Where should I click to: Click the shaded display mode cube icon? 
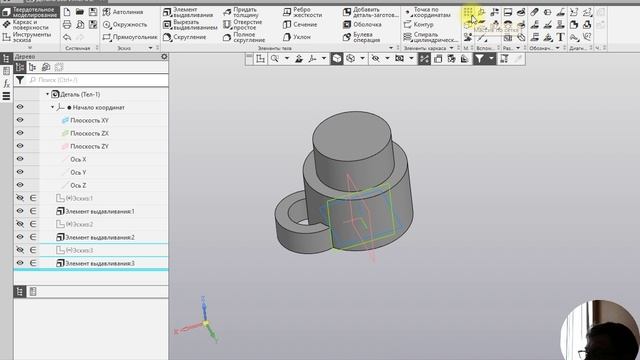pos(336,59)
